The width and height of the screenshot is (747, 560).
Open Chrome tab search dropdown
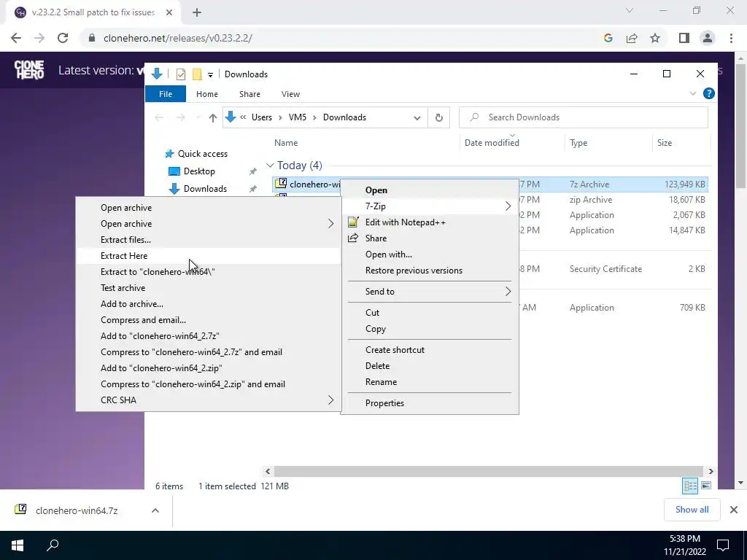click(x=630, y=10)
